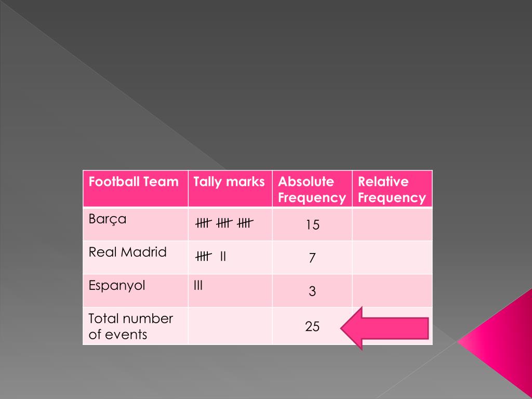Select the Football Team header cell

[x=136, y=189]
